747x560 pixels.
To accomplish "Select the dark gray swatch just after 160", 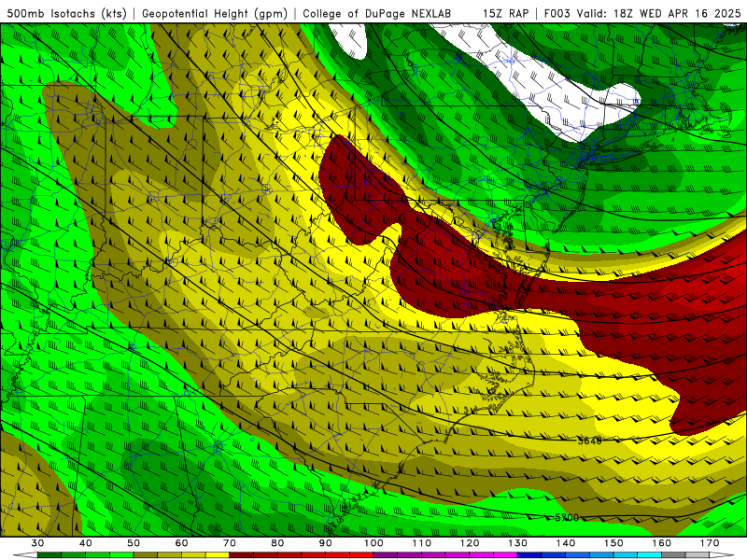I will click(x=673, y=555).
